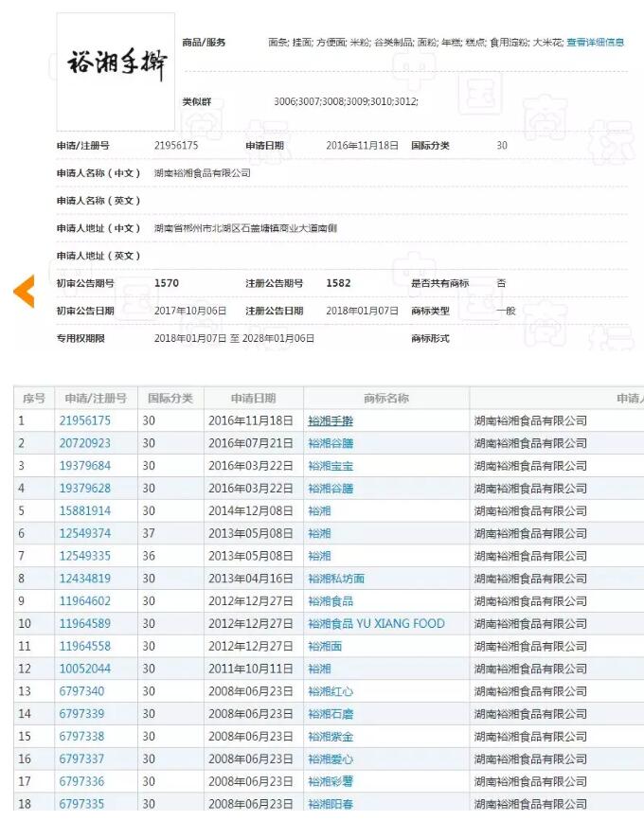This screenshot has height=839, width=644.
Task: Open registration number 6797339 link
Action: click(x=81, y=713)
